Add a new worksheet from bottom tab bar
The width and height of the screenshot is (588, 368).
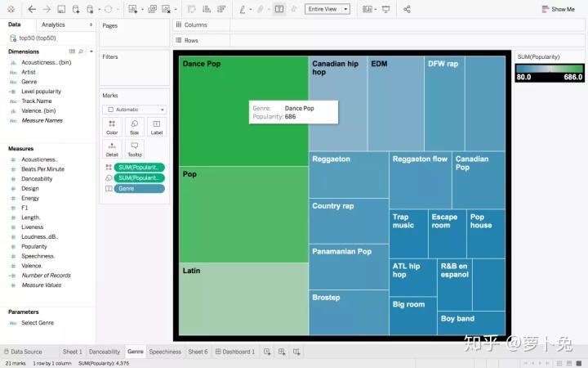coord(267,352)
